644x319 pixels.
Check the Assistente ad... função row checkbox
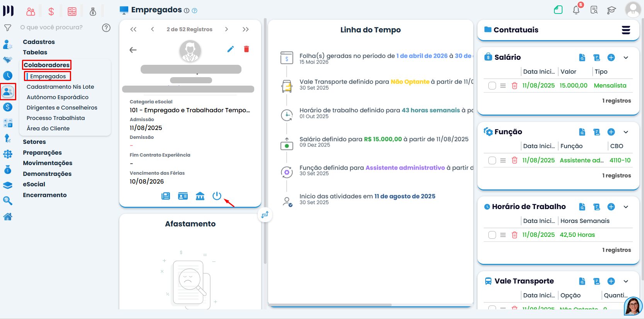pyautogui.click(x=492, y=160)
